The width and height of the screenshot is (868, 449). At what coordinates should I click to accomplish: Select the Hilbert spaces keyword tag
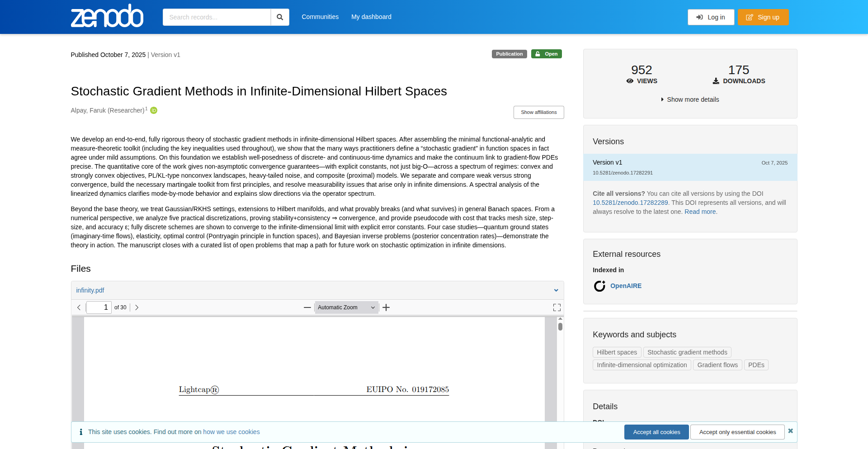617,352
